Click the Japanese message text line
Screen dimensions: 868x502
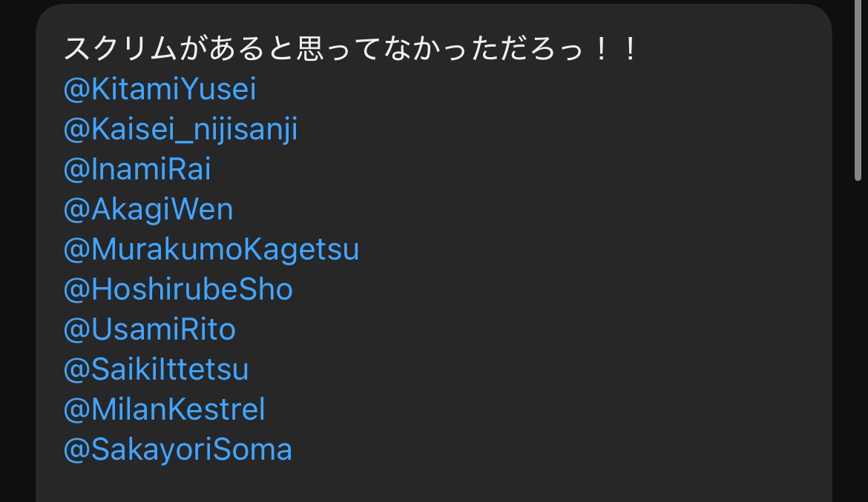(351, 49)
